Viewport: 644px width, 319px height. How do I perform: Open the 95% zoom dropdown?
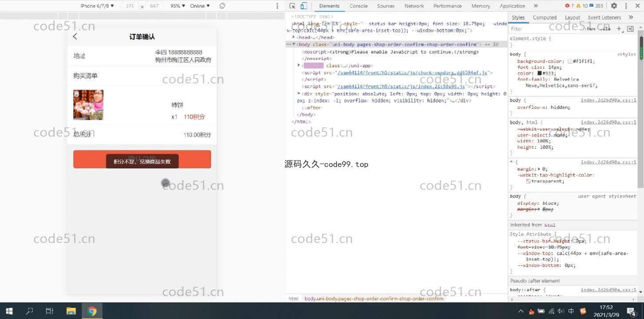tap(178, 6)
